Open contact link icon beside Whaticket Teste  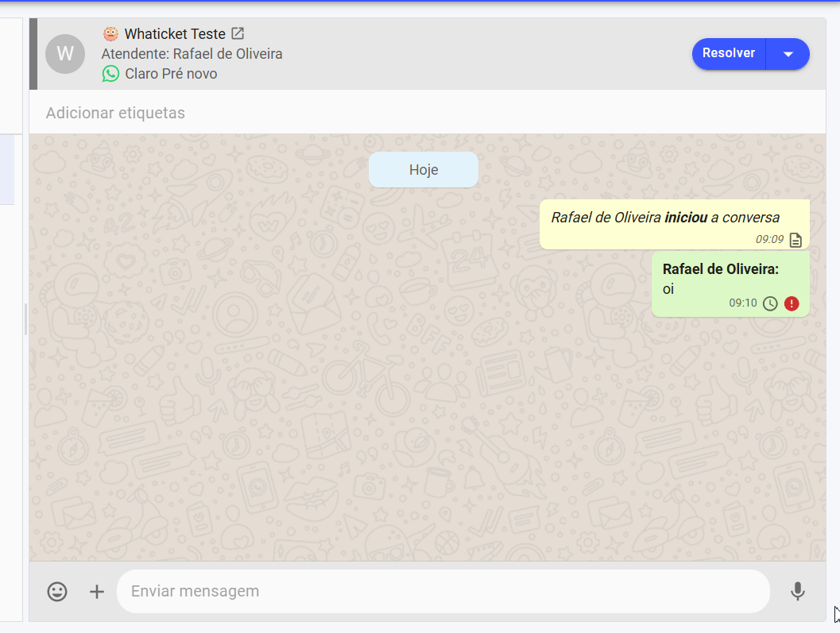pos(238,33)
